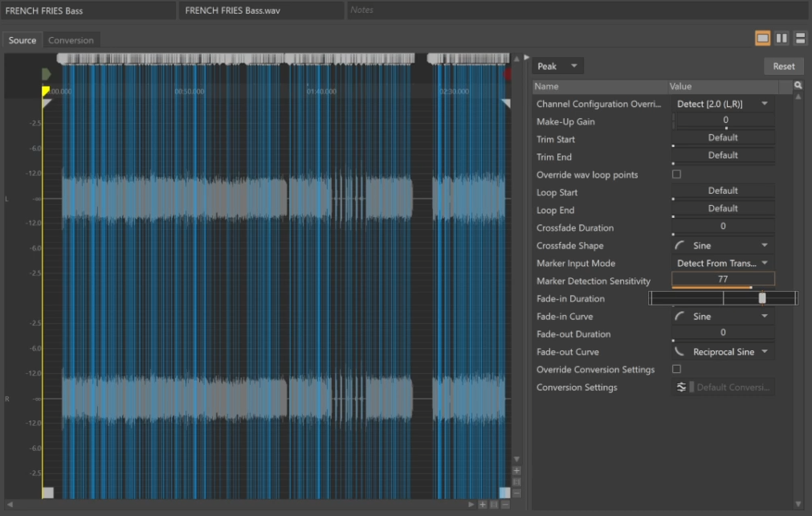Click the green loop start marker

[46, 74]
